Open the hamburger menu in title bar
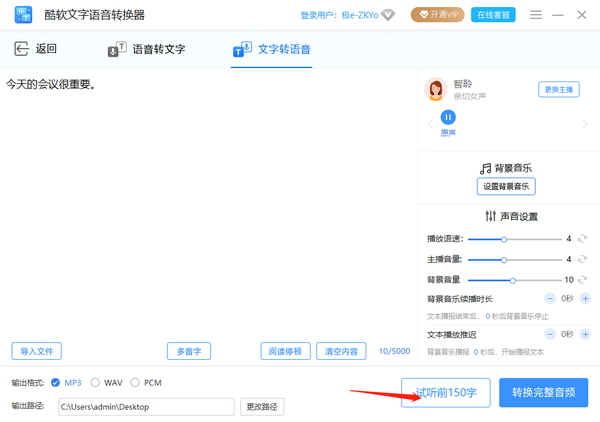This screenshot has height=422, width=600. pos(536,15)
